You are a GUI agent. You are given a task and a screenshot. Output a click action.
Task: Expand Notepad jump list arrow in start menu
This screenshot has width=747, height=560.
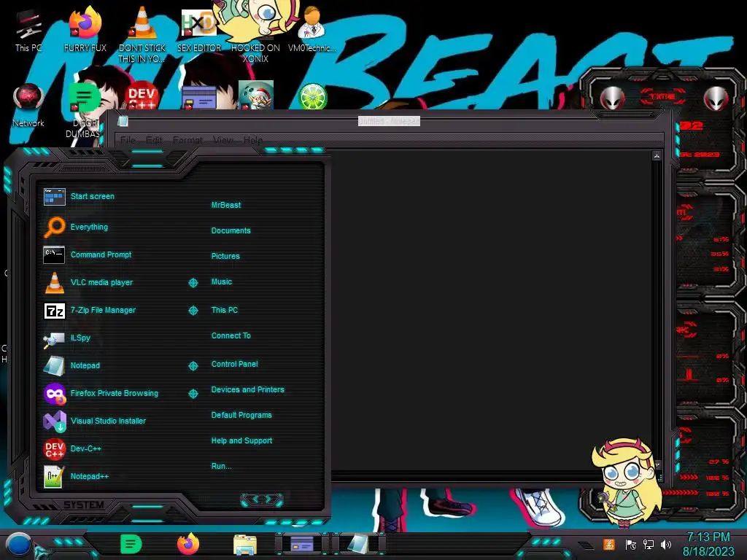pos(193,366)
